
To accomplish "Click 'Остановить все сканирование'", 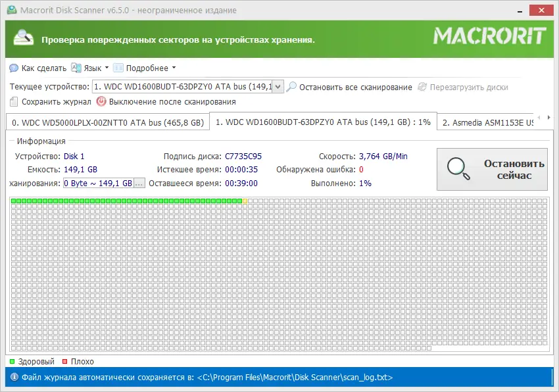I will click(349, 87).
